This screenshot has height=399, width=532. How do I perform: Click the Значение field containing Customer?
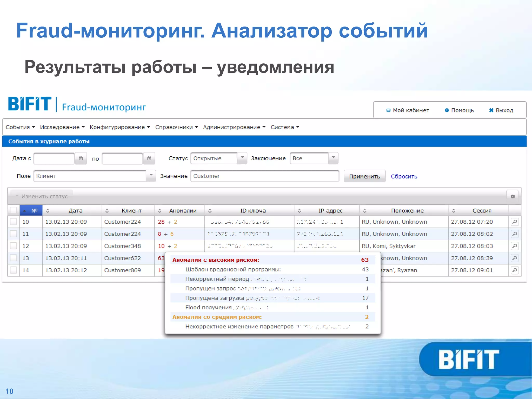tap(265, 176)
